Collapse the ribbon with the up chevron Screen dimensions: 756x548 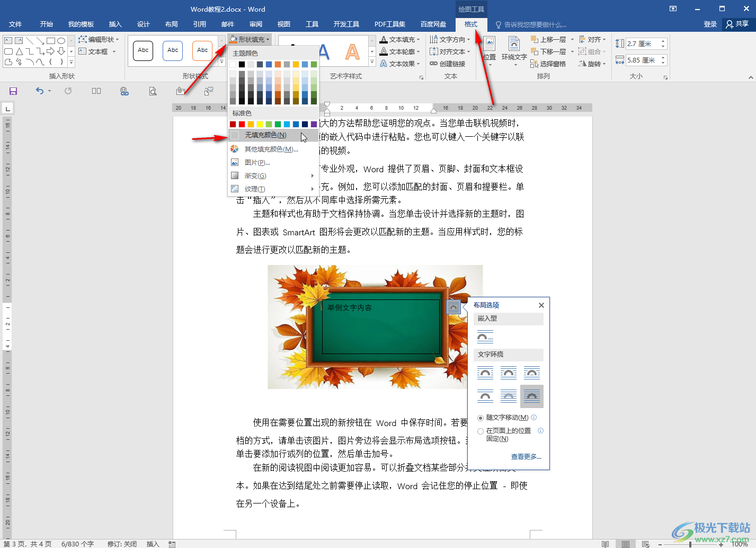(x=750, y=77)
